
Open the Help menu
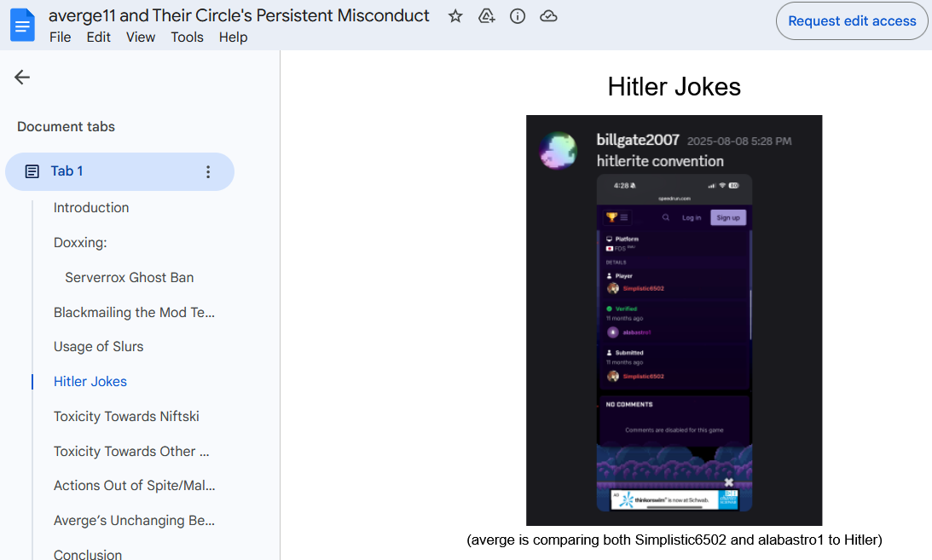pyautogui.click(x=233, y=38)
